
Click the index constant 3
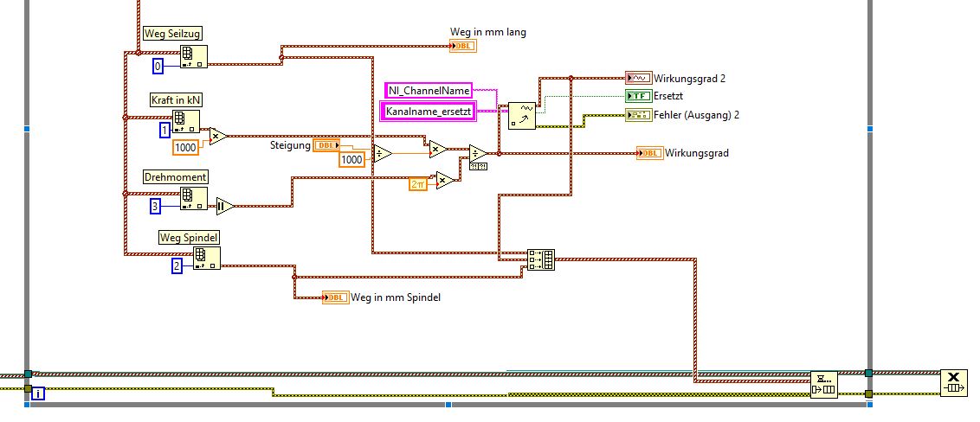[156, 206]
